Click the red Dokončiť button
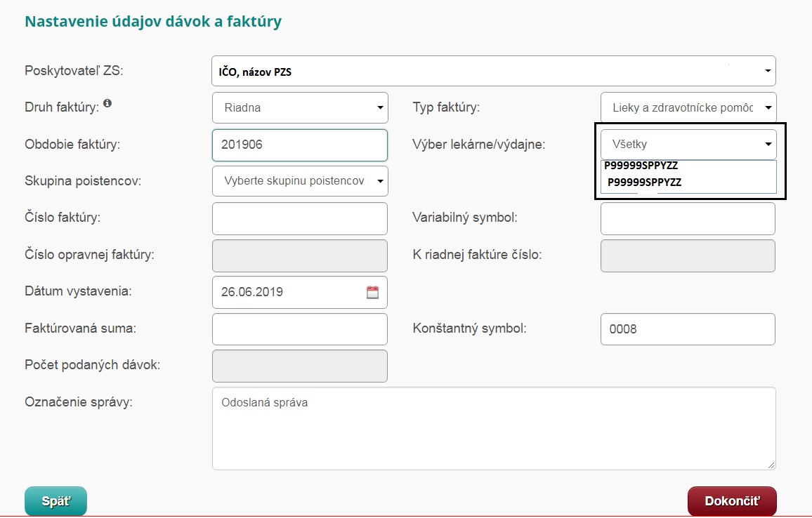 tap(732, 501)
